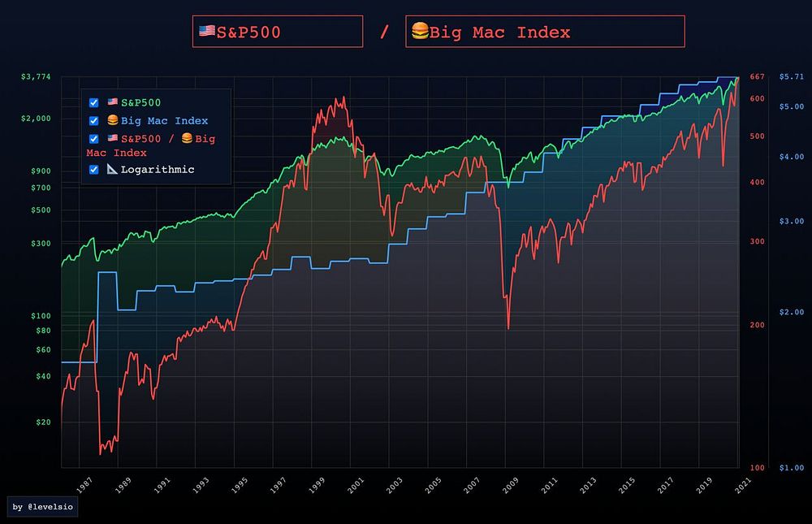The image size is (812, 524).
Task: Click the '$700' left axis label
Action: pyautogui.click(x=41, y=188)
